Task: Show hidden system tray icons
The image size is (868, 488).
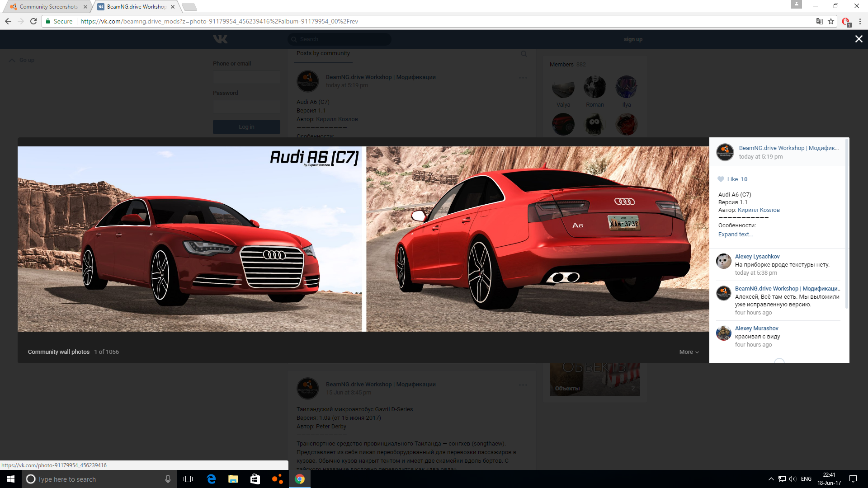Action: [x=771, y=479]
